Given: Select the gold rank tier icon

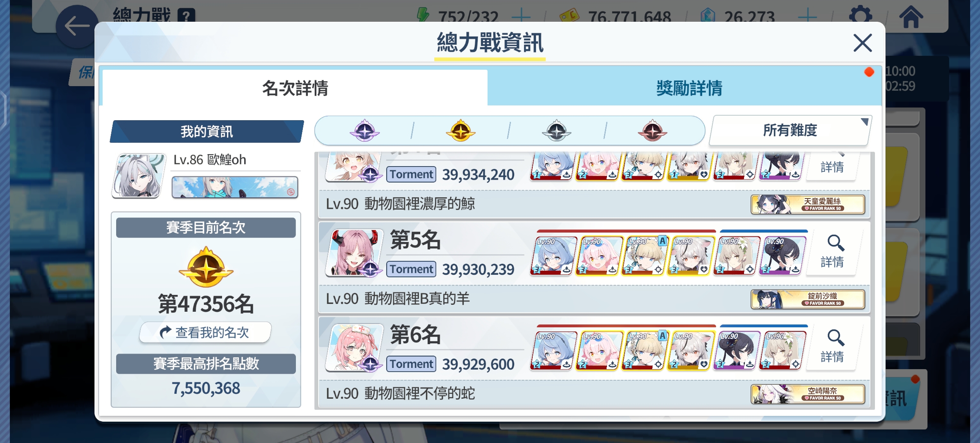Looking at the screenshot, I should coord(460,131).
